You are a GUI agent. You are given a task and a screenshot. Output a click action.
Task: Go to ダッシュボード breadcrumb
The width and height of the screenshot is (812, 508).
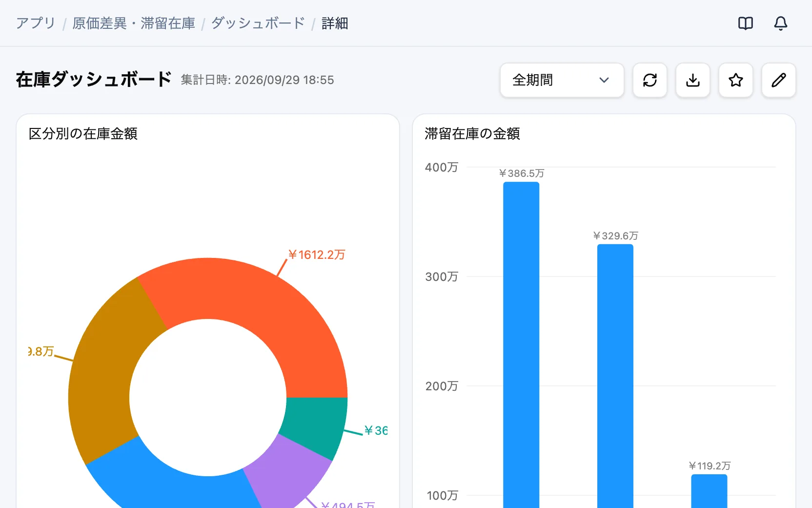click(258, 23)
